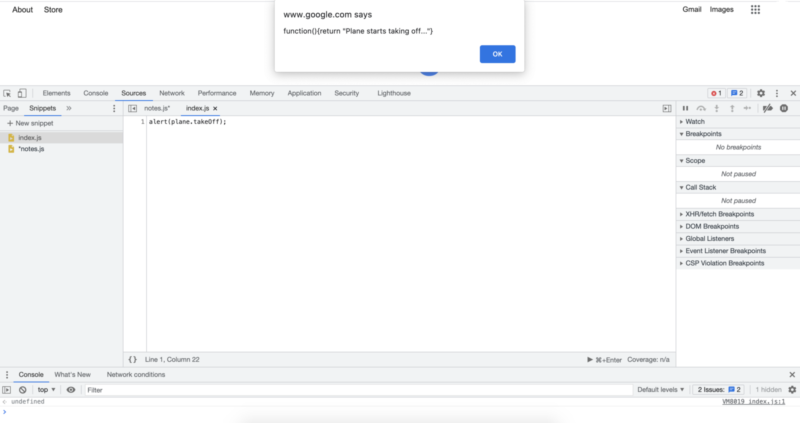Select notes.js in the snippets list
This screenshot has width=800, height=423.
point(61,149)
